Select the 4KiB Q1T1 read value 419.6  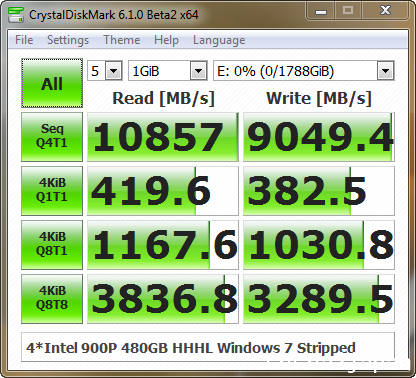[x=163, y=191]
